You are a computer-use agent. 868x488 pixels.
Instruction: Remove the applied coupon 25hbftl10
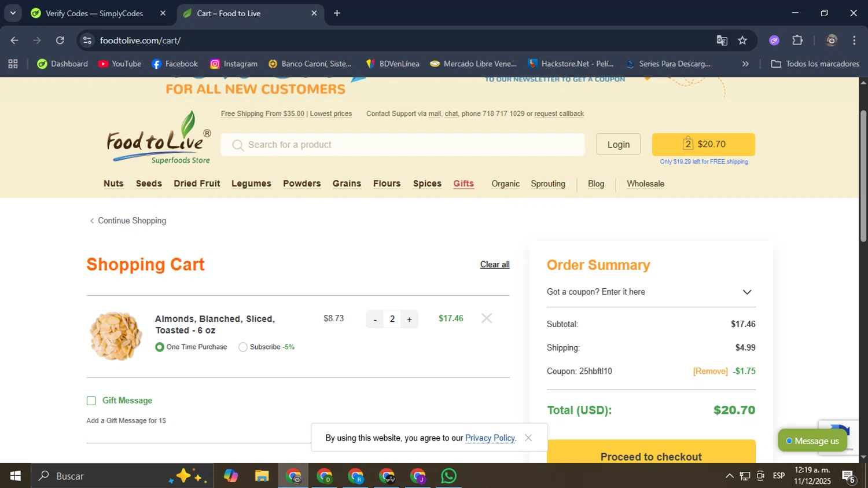coord(710,371)
